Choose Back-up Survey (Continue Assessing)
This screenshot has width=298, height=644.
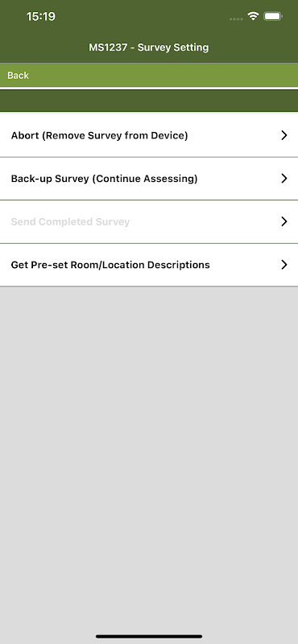[x=104, y=179]
